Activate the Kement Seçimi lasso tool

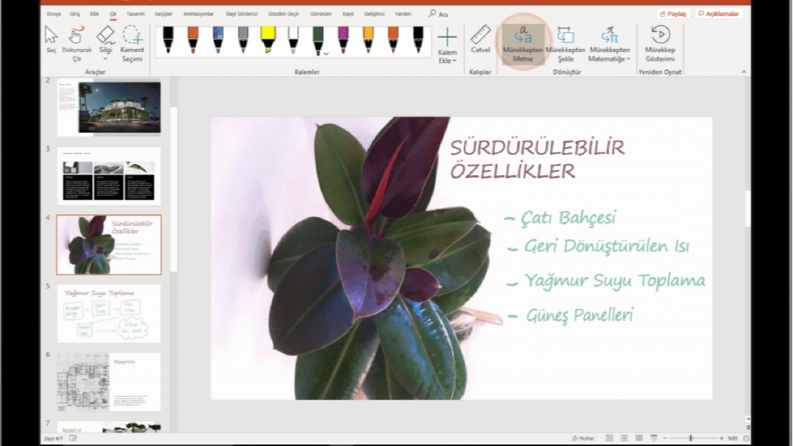point(132,43)
